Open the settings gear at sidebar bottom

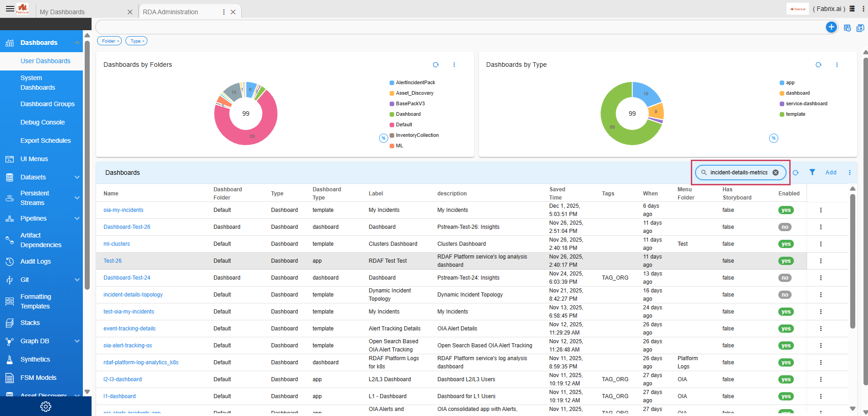tap(46, 406)
